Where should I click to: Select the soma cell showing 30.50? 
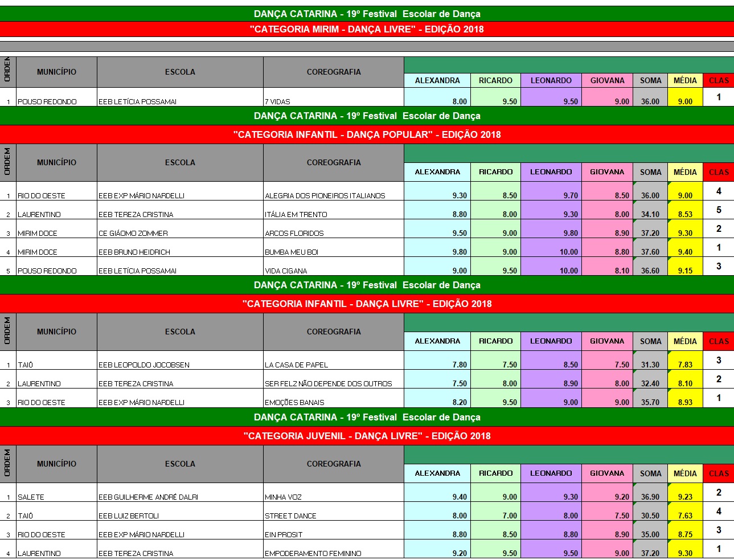click(650, 512)
